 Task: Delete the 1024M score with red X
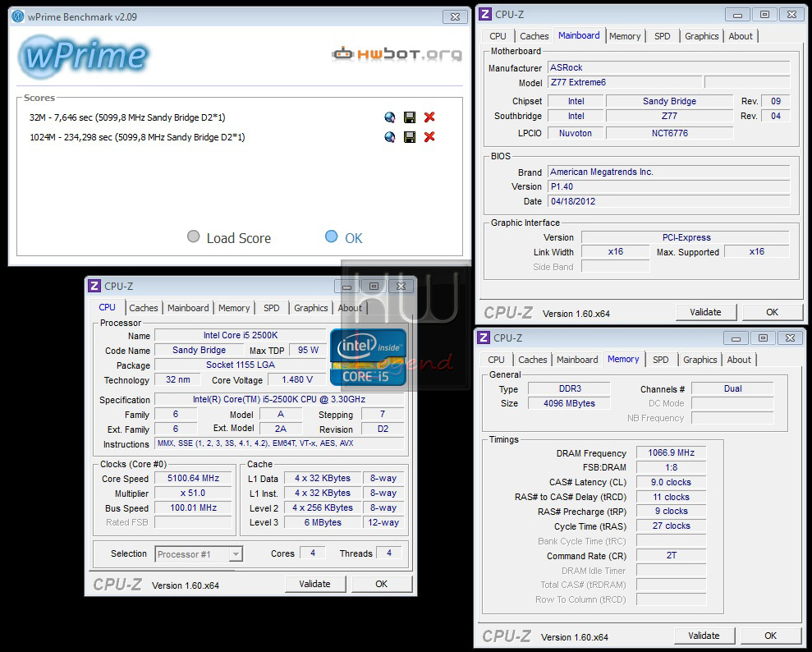[x=429, y=137]
